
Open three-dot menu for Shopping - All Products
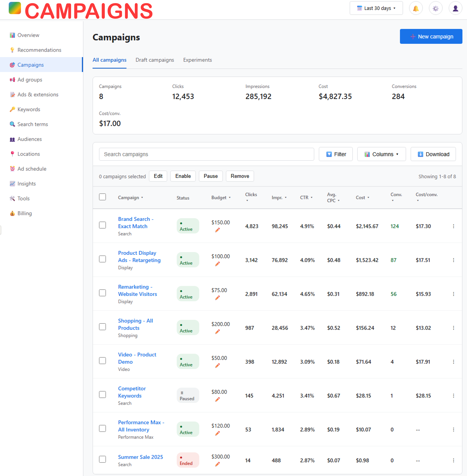[453, 328]
